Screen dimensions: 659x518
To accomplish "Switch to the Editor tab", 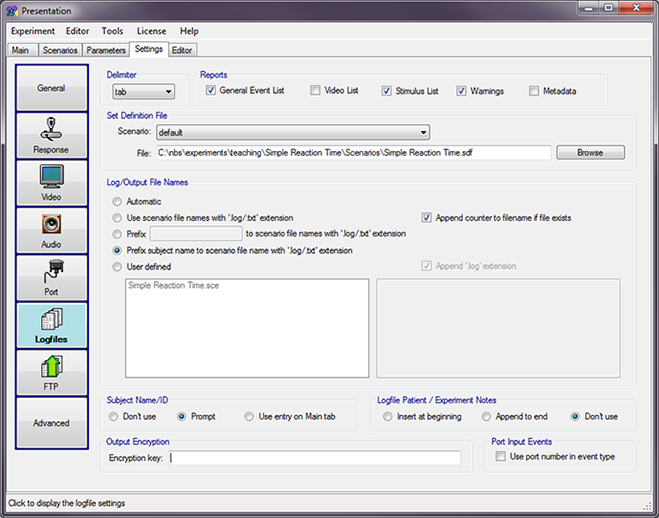I will tap(182, 50).
